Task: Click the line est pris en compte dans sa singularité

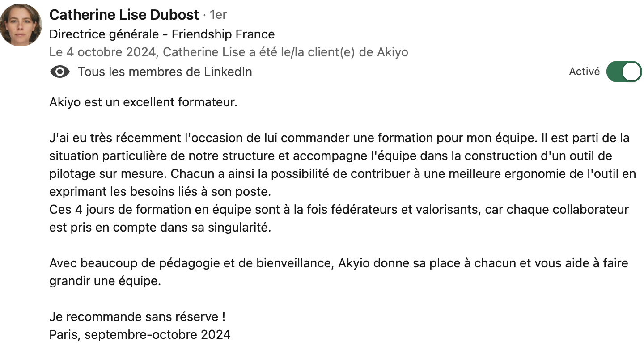Action: click(160, 228)
